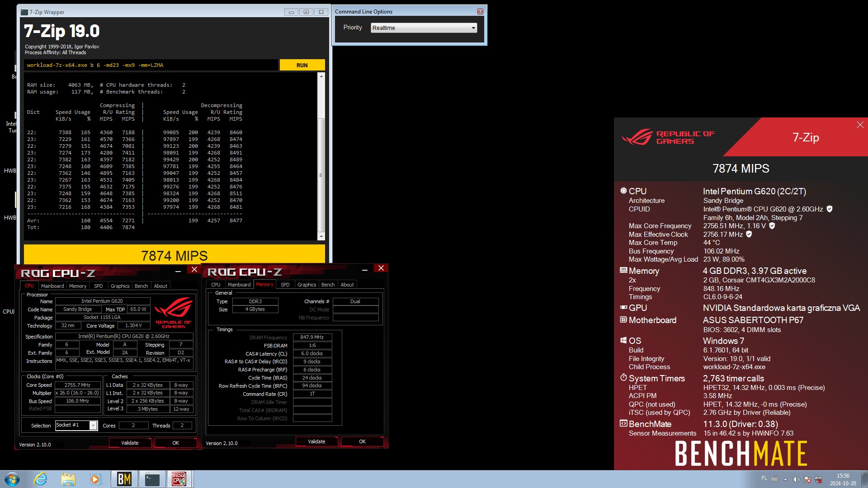Viewport: 868px width, 488px height.
Task: Select Memory tab in left CPU-Z window
Action: (x=78, y=286)
